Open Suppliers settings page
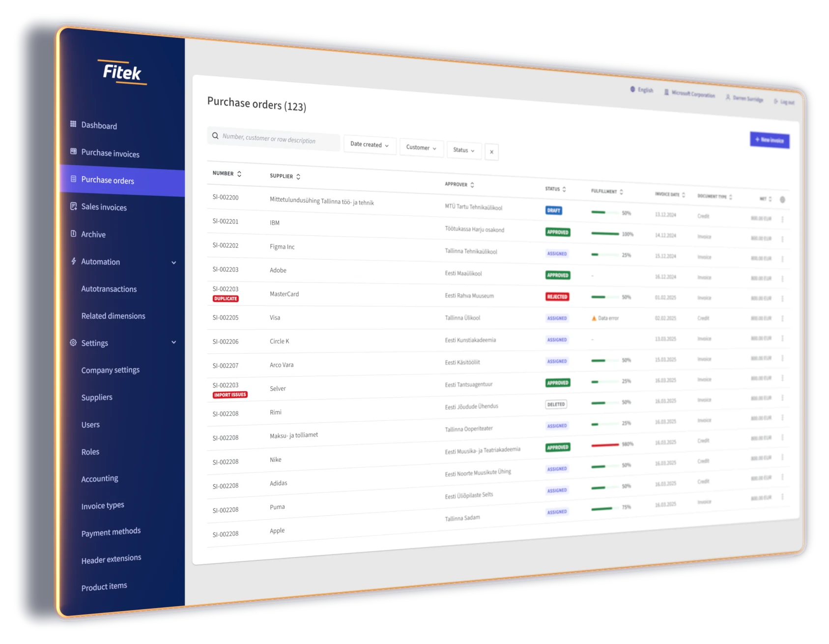The height and width of the screenshot is (644, 829). pyautogui.click(x=97, y=397)
